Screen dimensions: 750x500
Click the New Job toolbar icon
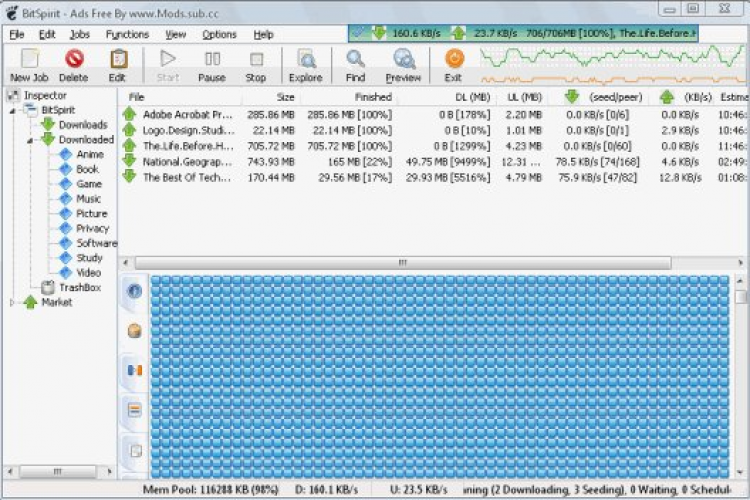click(30, 59)
